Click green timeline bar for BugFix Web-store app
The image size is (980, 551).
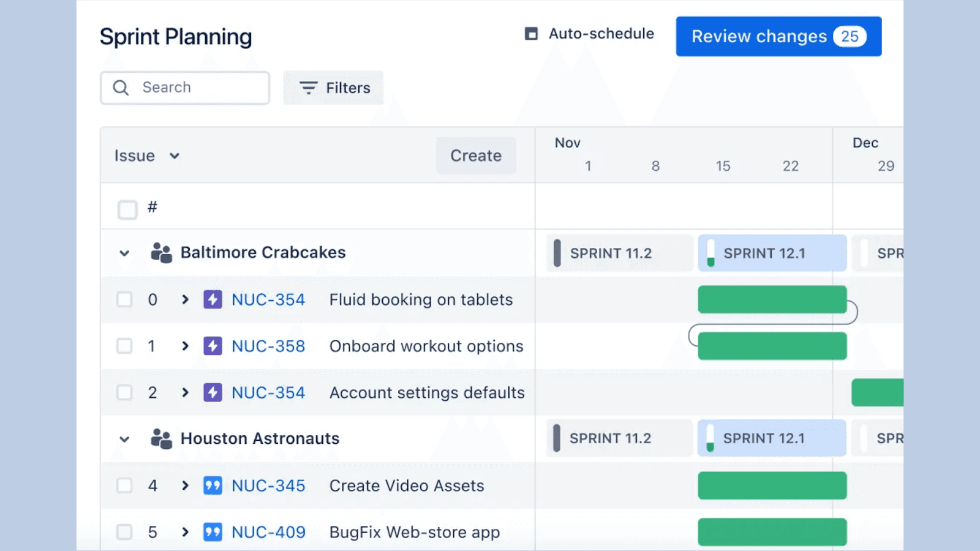[772, 532]
